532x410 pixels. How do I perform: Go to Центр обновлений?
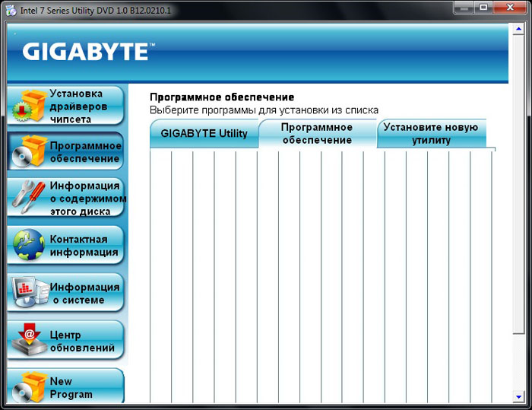coord(65,340)
